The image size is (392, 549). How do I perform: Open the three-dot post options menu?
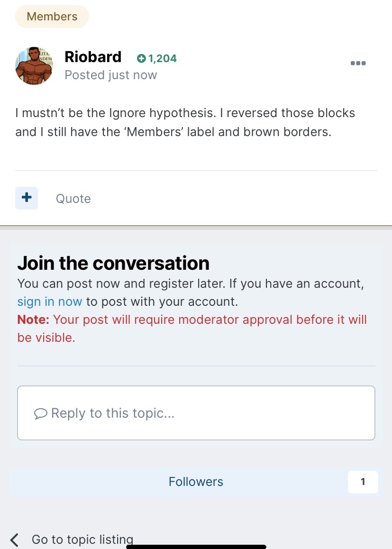(x=358, y=63)
